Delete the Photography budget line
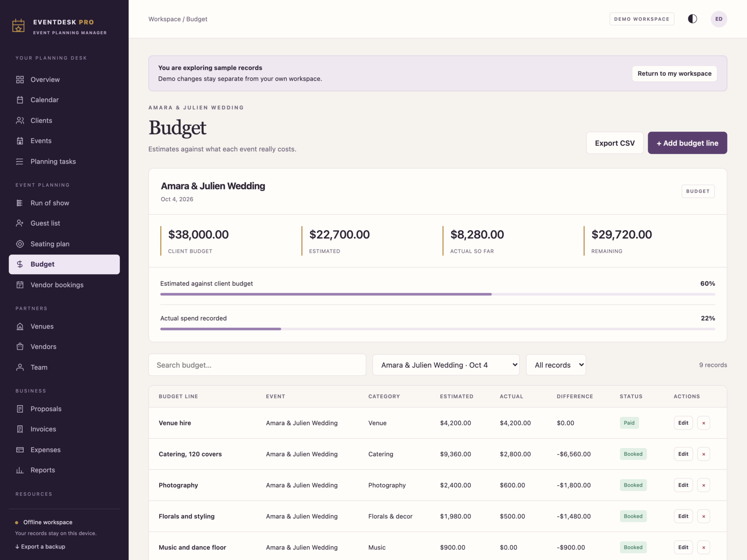Image resolution: width=747 pixels, height=560 pixels. point(703,485)
